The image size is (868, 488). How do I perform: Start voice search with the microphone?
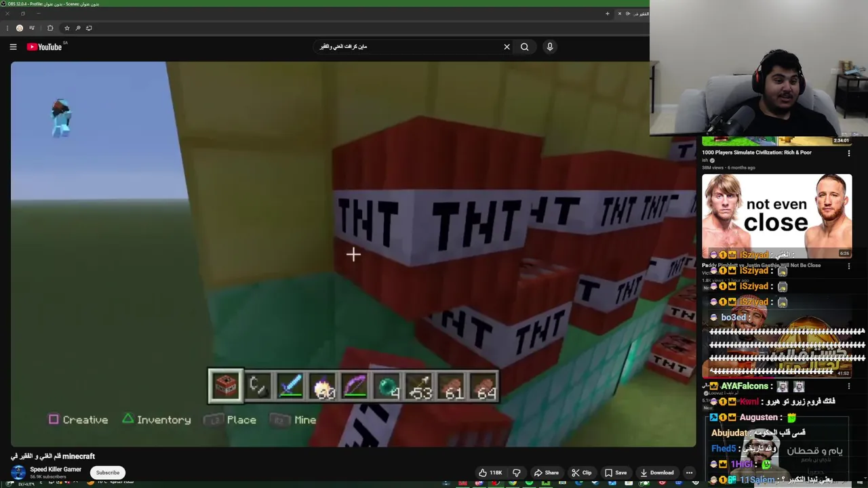(x=550, y=47)
